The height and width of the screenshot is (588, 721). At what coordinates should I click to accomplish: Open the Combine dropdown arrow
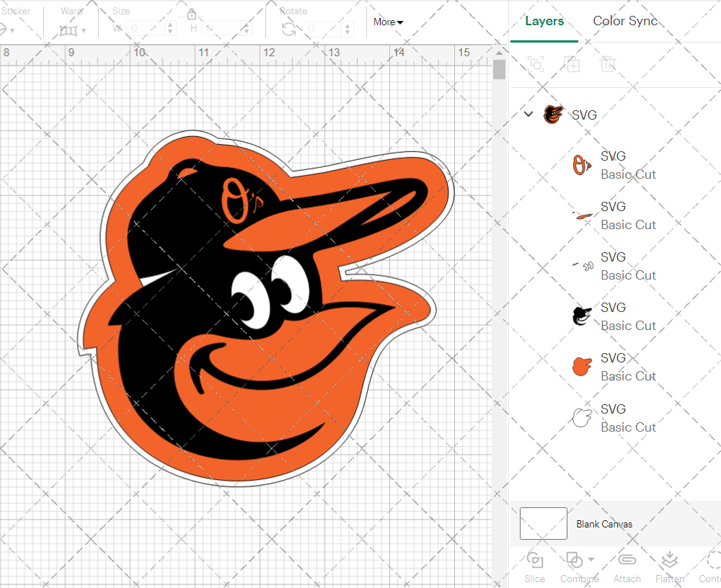point(591,559)
